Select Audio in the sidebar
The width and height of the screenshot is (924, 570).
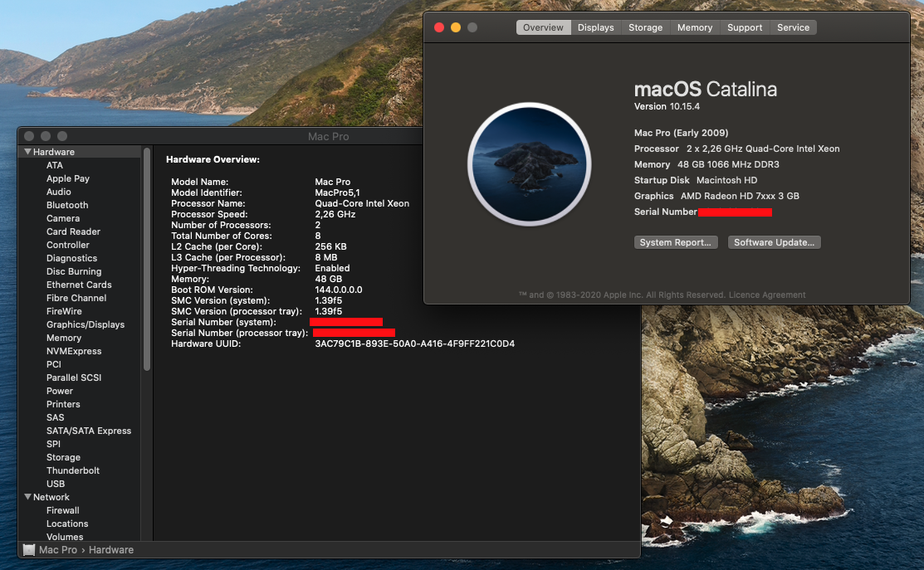tap(58, 192)
